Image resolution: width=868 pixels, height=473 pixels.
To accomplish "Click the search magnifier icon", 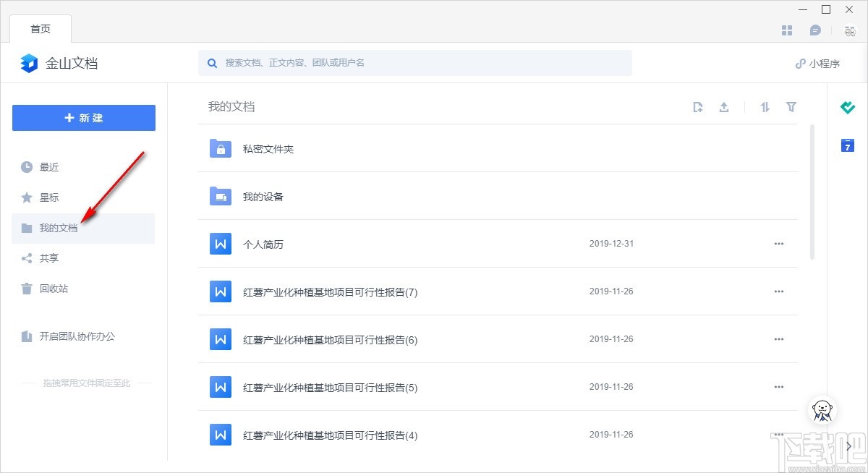I will pyautogui.click(x=213, y=63).
